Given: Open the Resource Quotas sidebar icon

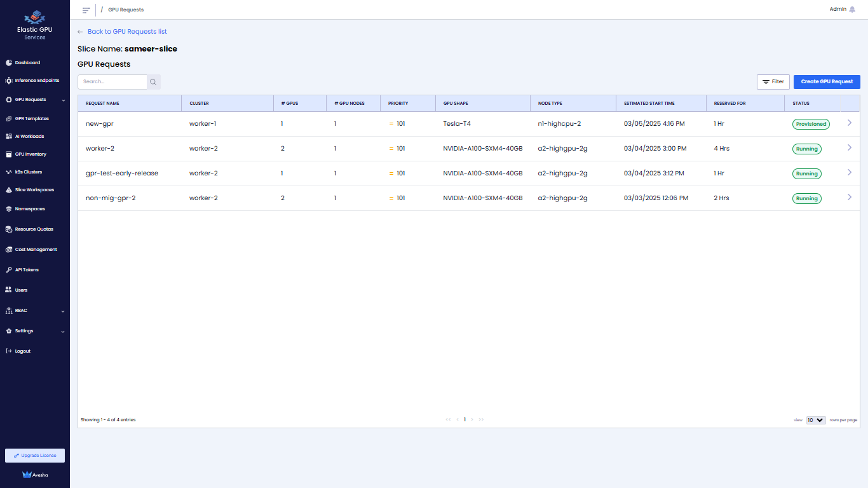Looking at the screenshot, I should [9, 229].
